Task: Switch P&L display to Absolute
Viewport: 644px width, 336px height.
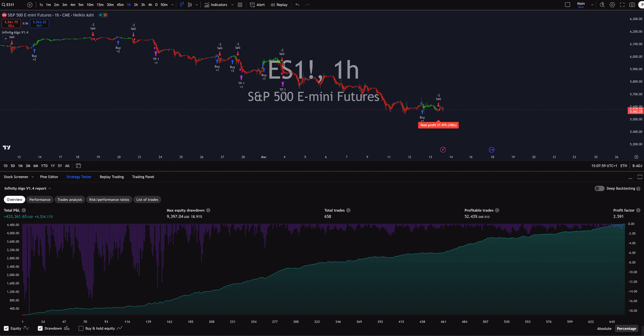Action: tap(603, 328)
